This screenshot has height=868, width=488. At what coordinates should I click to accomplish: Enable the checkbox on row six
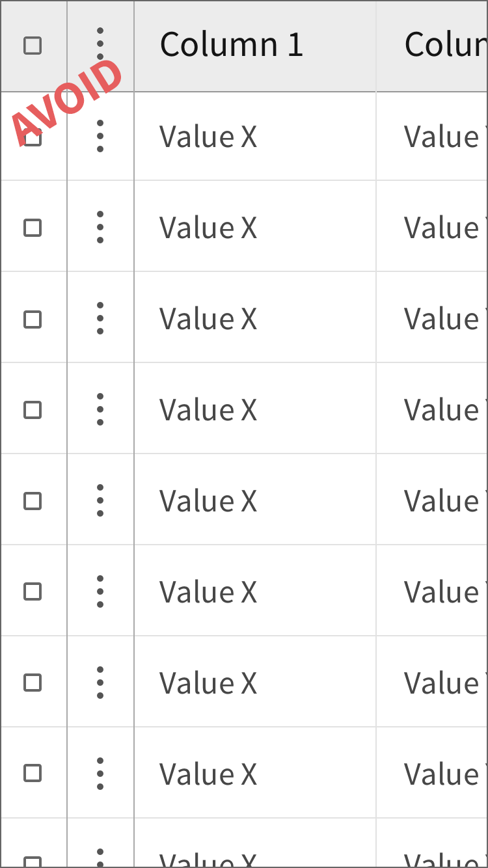(33, 591)
